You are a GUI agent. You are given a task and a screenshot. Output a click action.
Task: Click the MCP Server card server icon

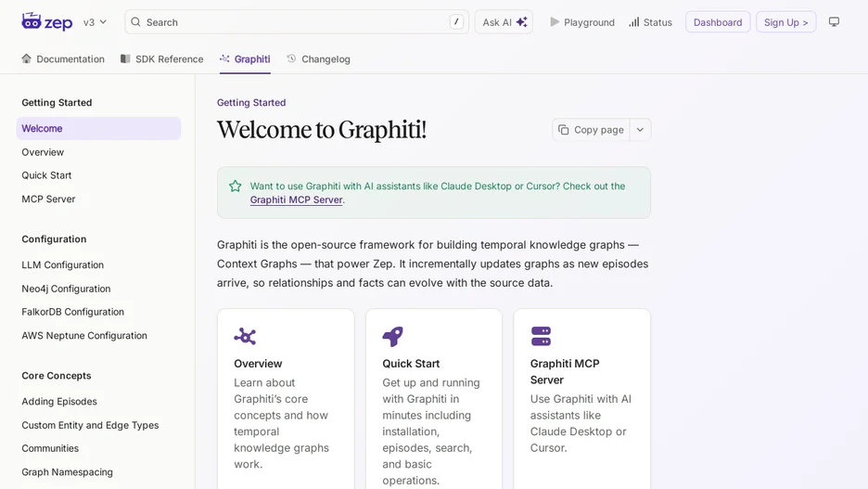tap(541, 336)
